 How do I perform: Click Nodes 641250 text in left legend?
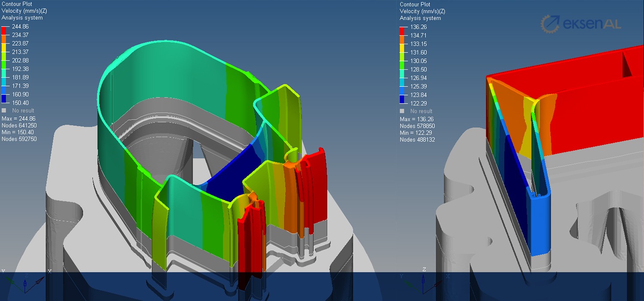pos(19,125)
